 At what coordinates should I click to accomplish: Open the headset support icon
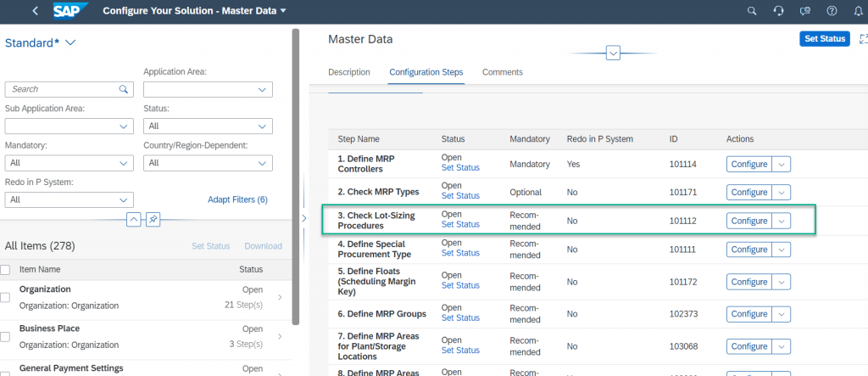point(778,10)
